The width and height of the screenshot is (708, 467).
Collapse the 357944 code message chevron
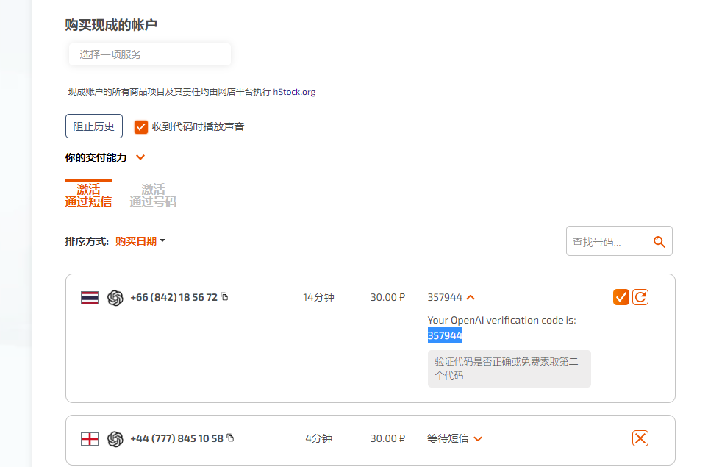pos(471,297)
